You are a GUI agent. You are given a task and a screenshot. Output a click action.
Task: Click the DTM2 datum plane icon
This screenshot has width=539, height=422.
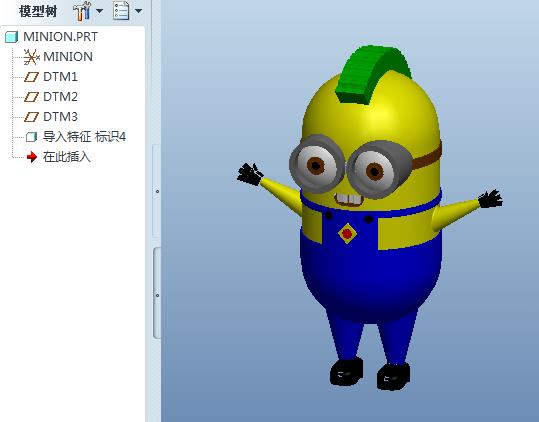pos(31,97)
